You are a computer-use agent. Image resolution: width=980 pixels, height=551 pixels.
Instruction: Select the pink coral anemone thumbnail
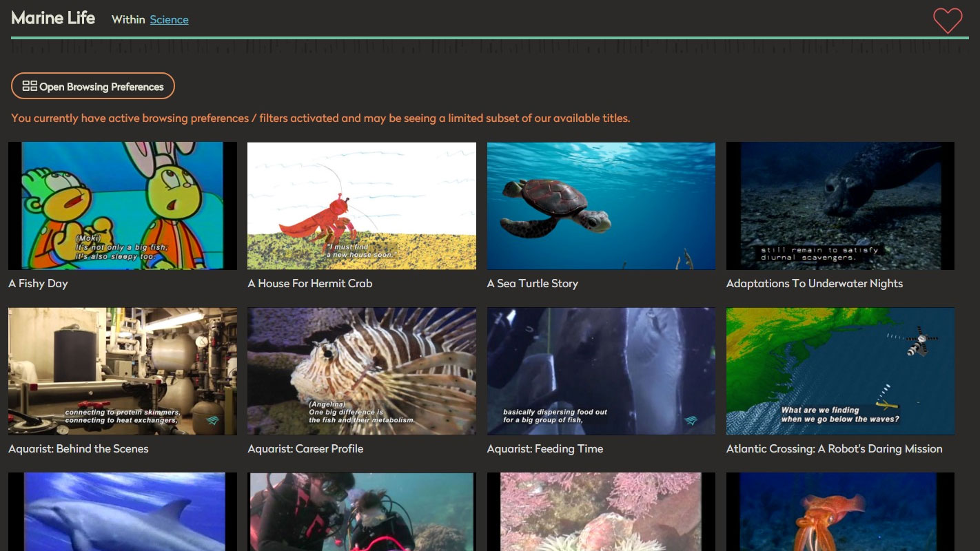(x=601, y=512)
